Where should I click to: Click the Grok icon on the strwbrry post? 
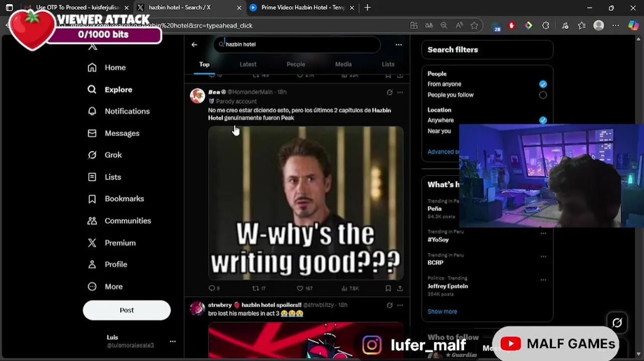[389, 305]
